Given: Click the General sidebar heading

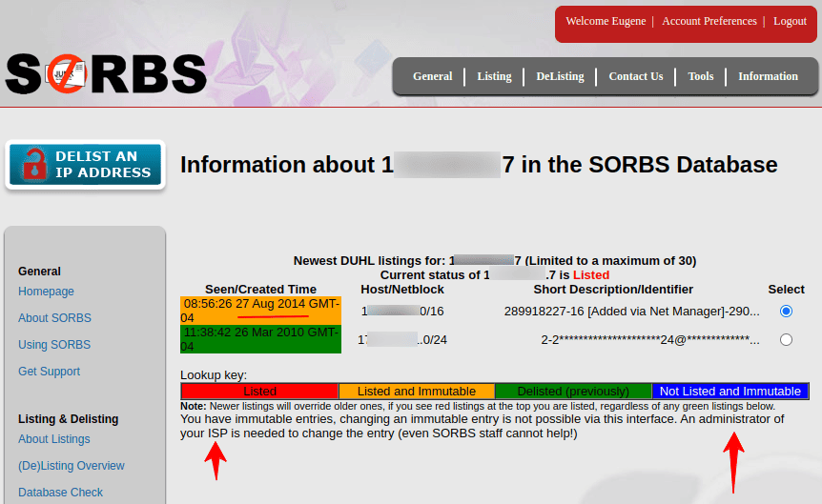Looking at the screenshot, I should pyautogui.click(x=39, y=272).
